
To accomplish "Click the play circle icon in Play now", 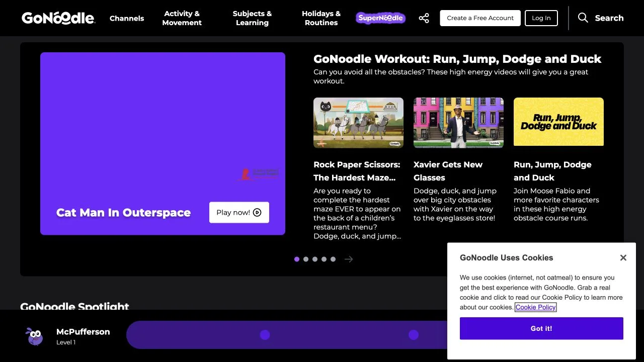I will pyautogui.click(x=257, y=213).
